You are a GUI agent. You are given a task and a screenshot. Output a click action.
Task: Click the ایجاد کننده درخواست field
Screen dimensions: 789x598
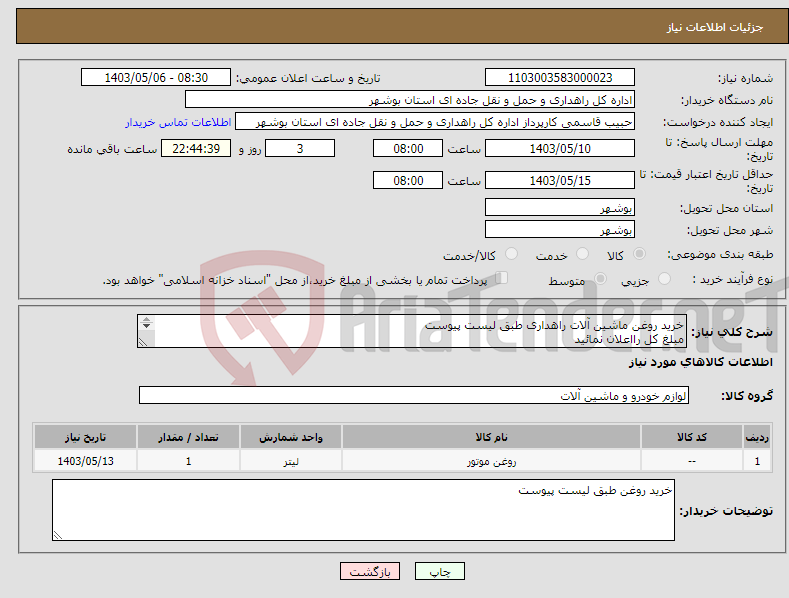coord(435,122)
